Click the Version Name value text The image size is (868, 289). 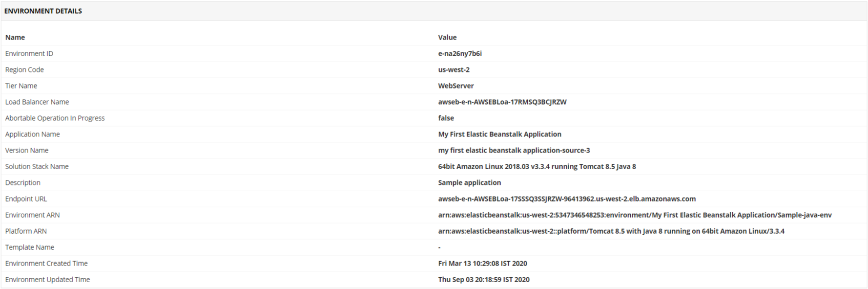(514, 150)
